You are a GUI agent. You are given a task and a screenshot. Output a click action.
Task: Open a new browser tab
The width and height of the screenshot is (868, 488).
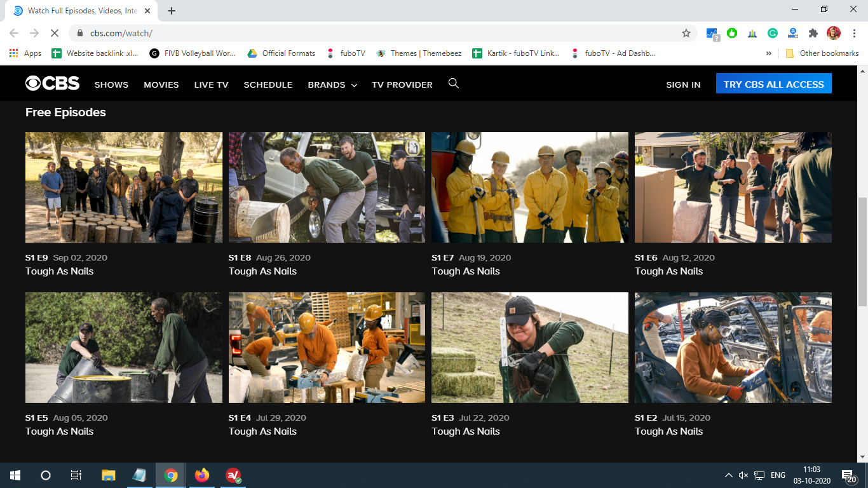coord(172,11)
